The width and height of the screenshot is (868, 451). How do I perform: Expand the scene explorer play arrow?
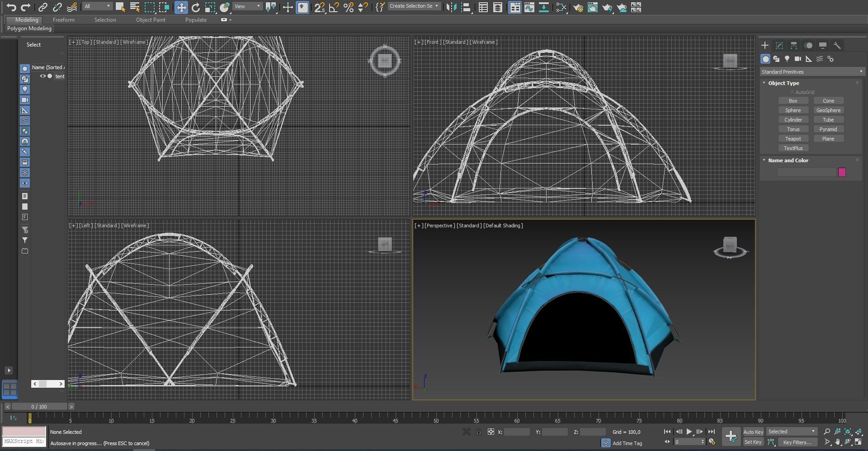(9, 370)
